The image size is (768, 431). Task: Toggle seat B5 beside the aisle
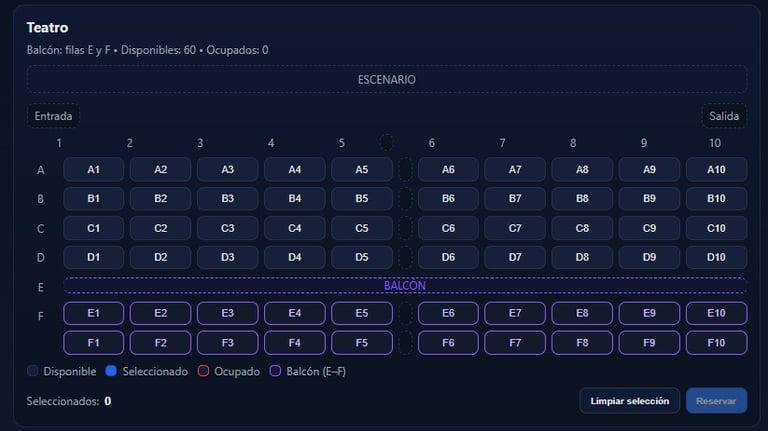tap(362, 199)
